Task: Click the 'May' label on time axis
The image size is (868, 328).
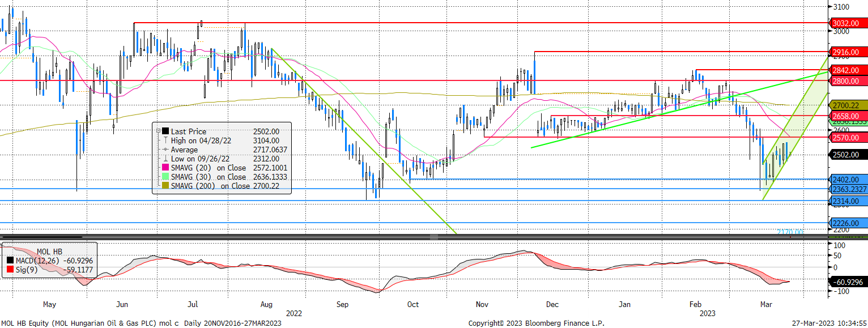Action: coord(50,304)
